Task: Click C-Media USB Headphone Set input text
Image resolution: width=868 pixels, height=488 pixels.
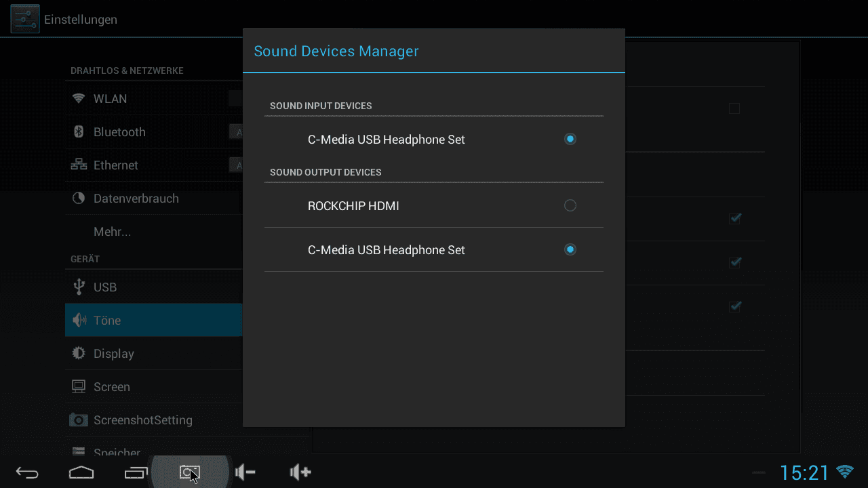Action: (387, 140)
